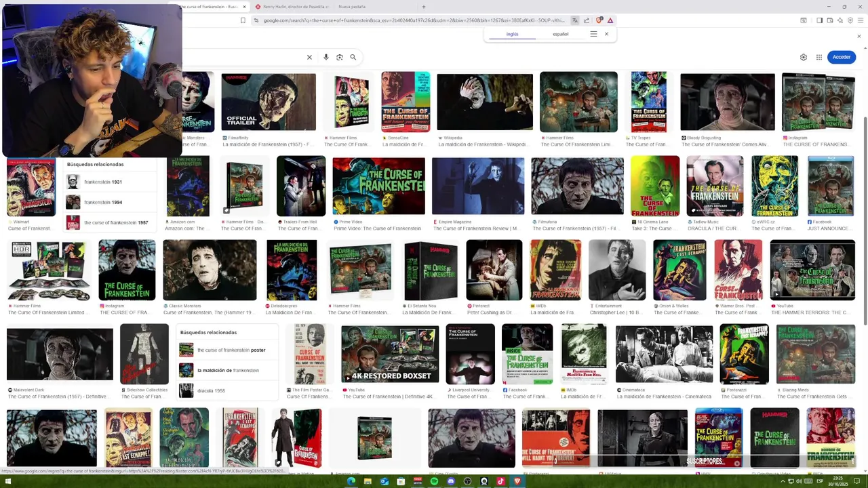Click the translate page icon in the address bar

coord(575,20)
